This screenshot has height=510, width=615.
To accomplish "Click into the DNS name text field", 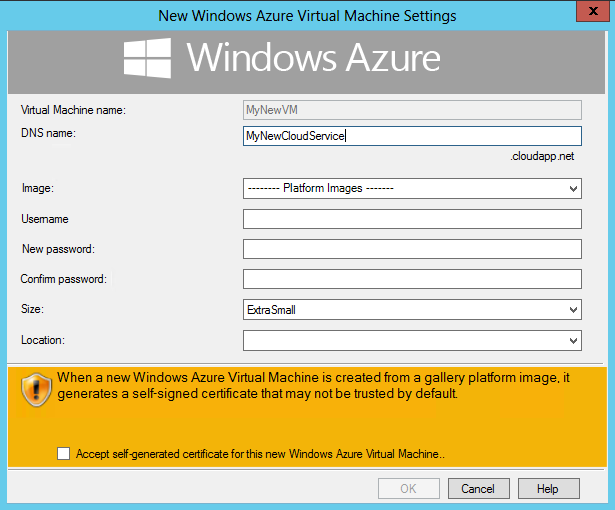I will pyautogui.click(x=412, y=136).
